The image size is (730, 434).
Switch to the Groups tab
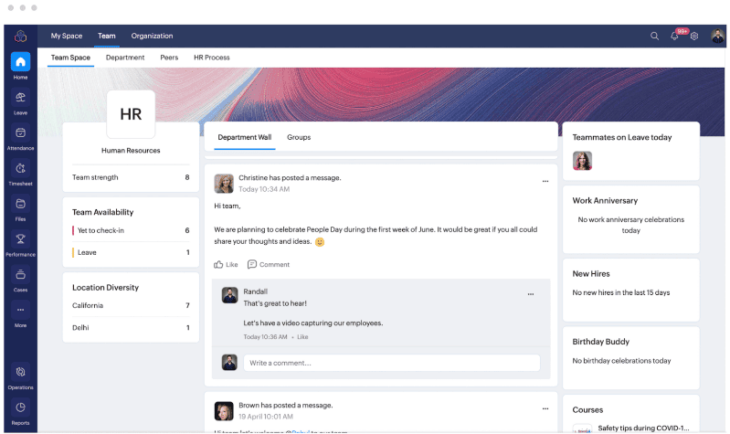(x=298, y=137)
